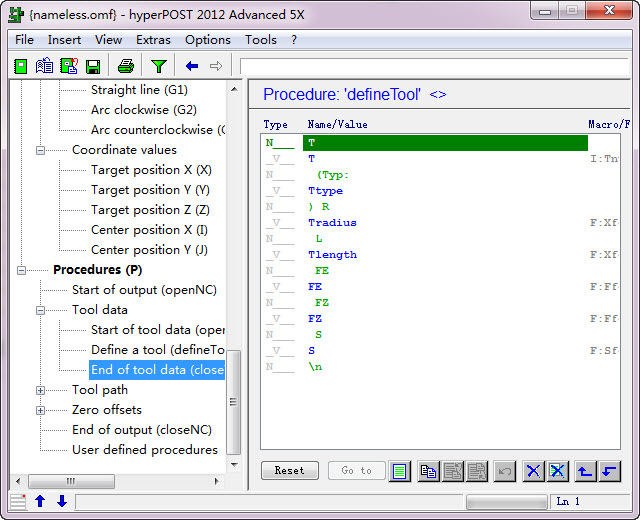Select Arc clockwise (G2) tree item
Image resolution: width=640 pixels, height=520 pixels.
point(144,110)
